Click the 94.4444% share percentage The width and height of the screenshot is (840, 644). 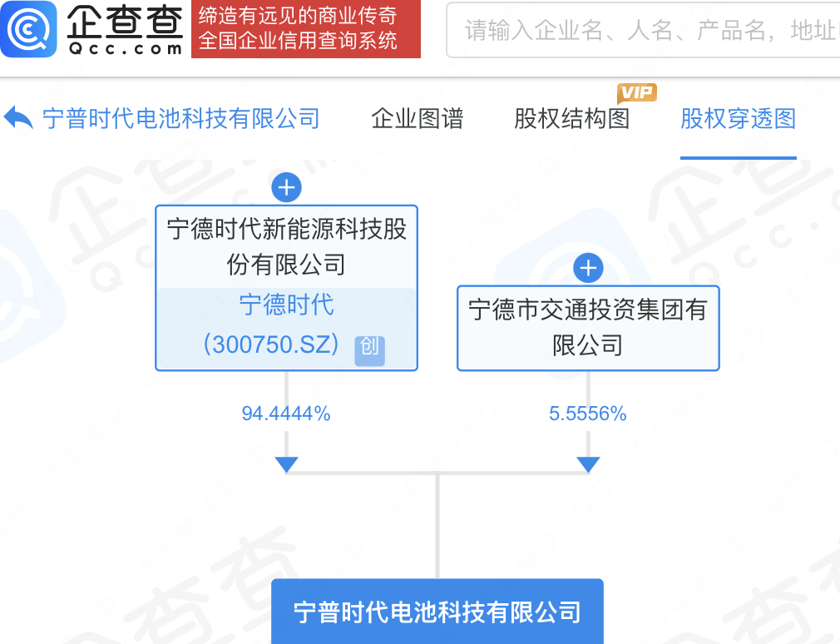[x=286, y=414]
